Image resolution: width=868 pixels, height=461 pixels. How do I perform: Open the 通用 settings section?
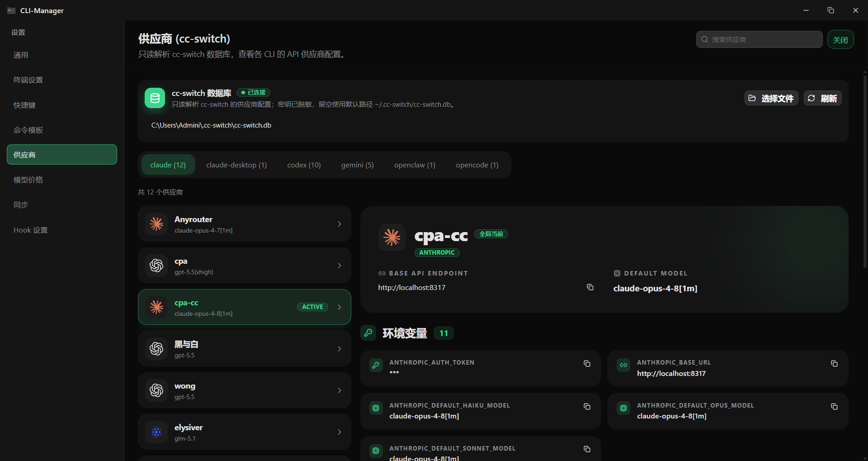[x=62, y=55]
